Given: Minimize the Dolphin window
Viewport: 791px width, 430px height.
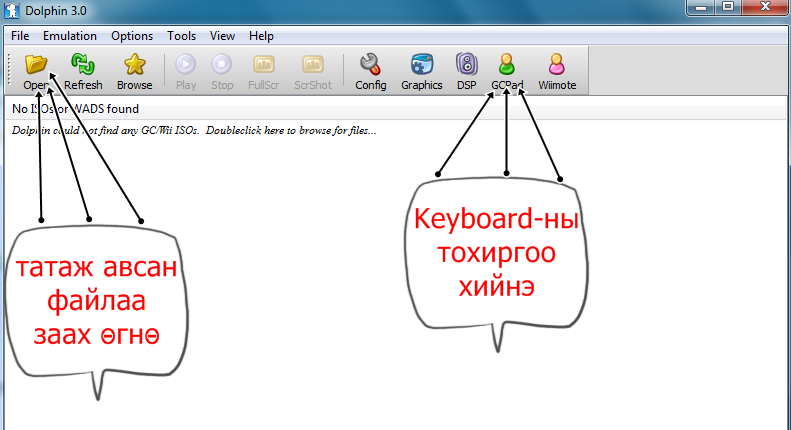Looking at the screenshot, I should click(701, 8).
